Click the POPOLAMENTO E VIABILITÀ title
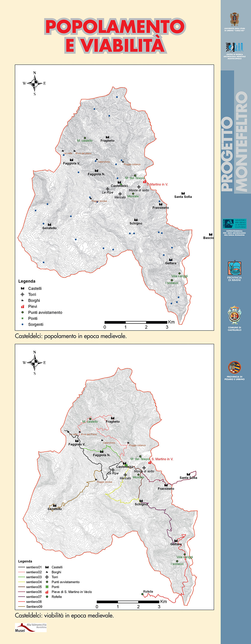 (x=115, y=36)
